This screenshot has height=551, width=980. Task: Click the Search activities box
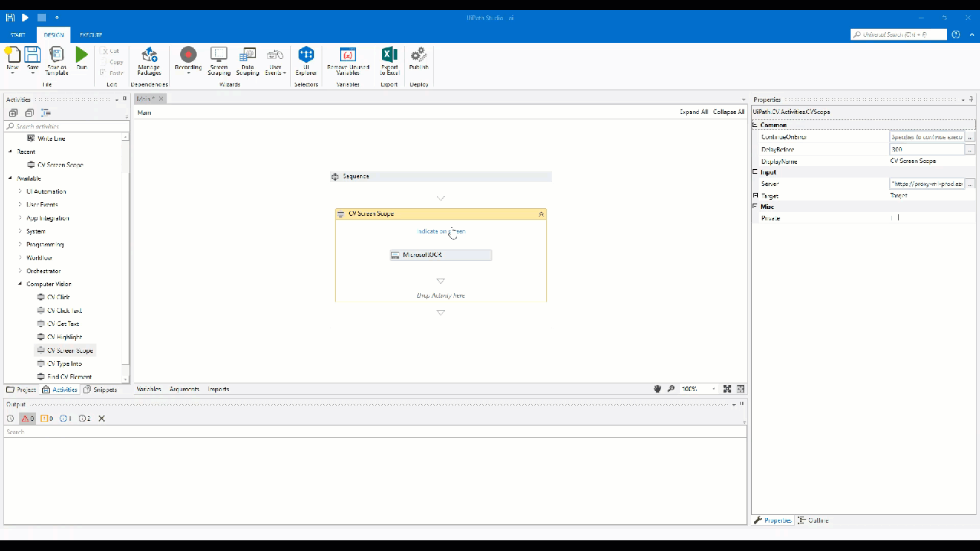(x=65, y=126)
